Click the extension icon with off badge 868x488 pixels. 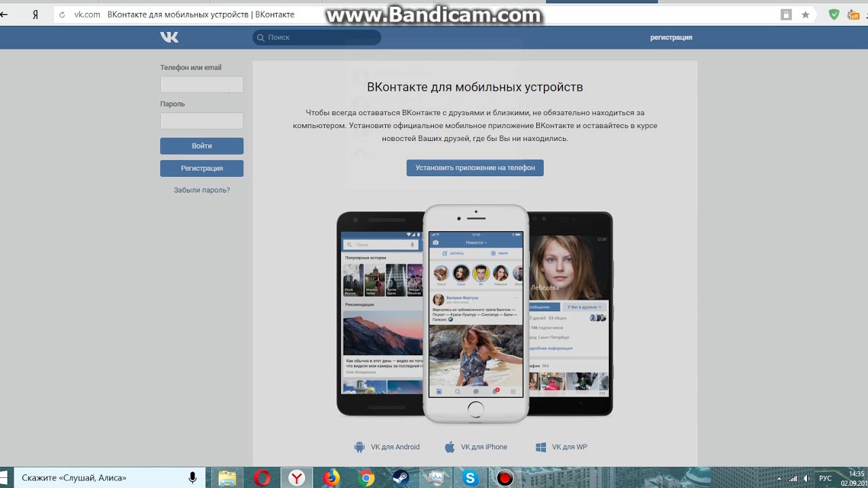pos(853,14)
